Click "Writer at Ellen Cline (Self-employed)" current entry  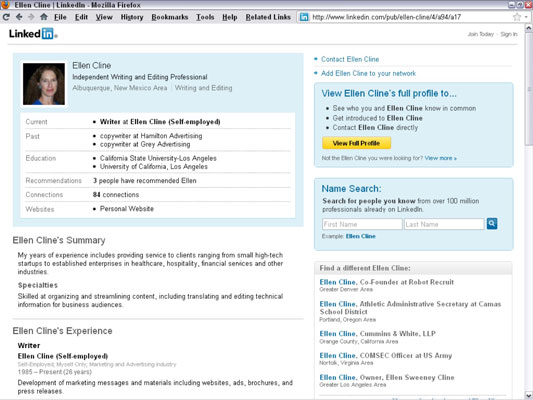[160, 122]
